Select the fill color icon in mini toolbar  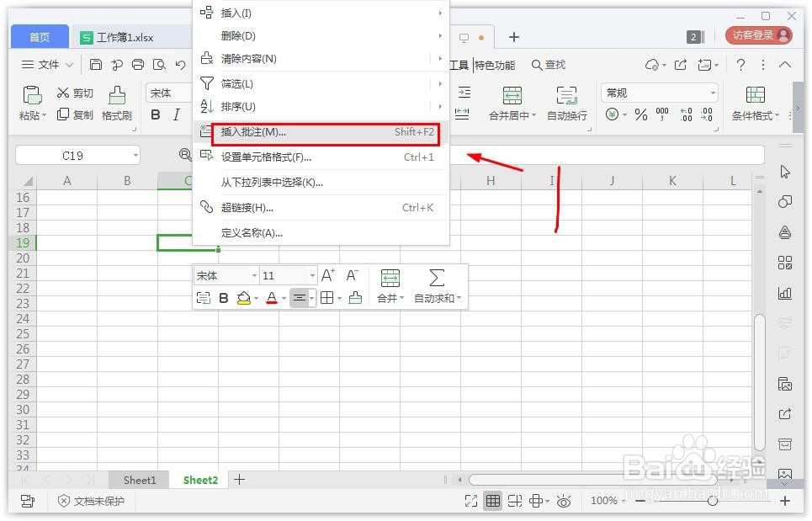245,297
